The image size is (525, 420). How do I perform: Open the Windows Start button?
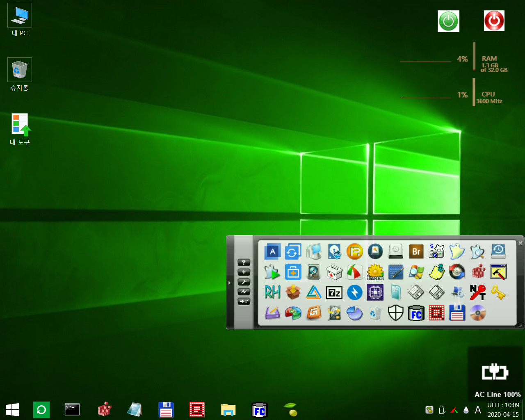[12, 410]
